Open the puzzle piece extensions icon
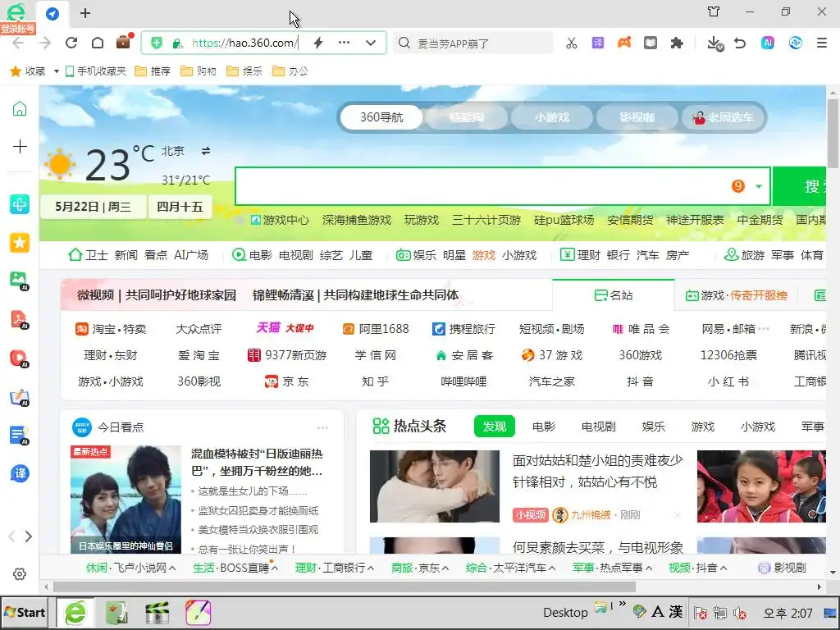 click(x=677, y=43)
